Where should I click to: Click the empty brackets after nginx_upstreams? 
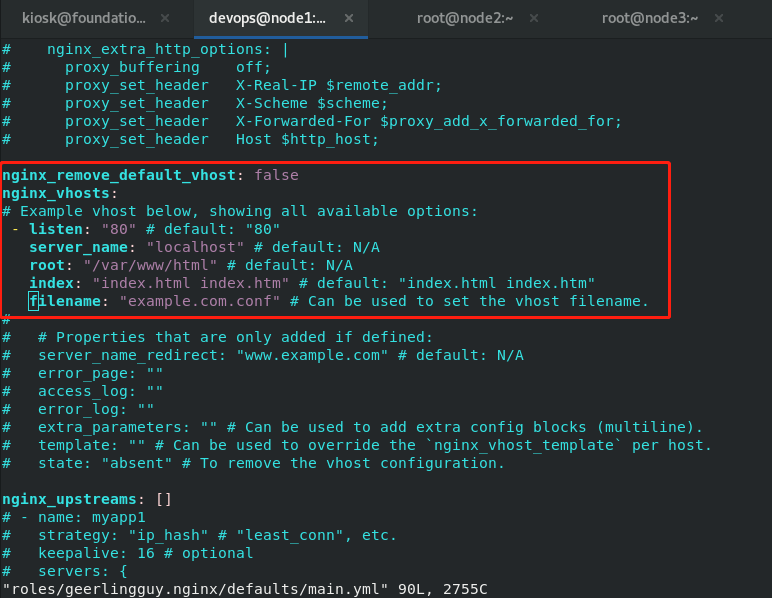click(163, 499)
